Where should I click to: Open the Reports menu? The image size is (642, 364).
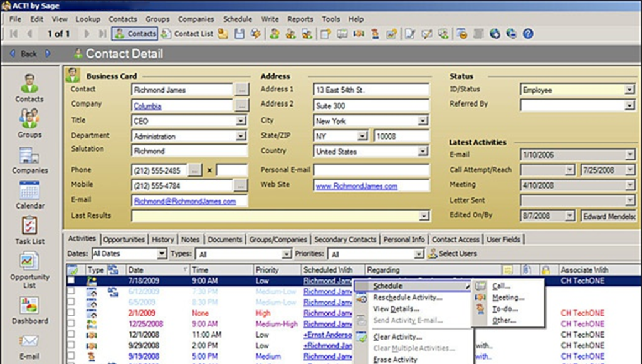tap(300, 19)
